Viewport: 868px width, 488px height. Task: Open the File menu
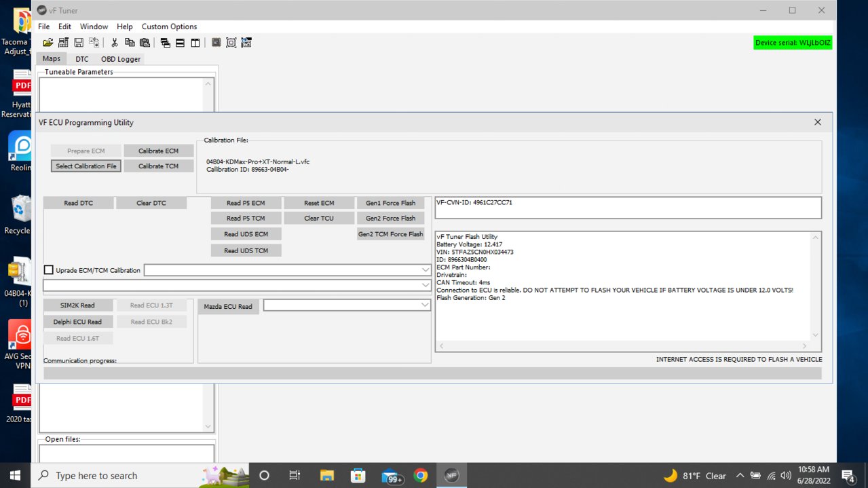(x=44, y=26)
